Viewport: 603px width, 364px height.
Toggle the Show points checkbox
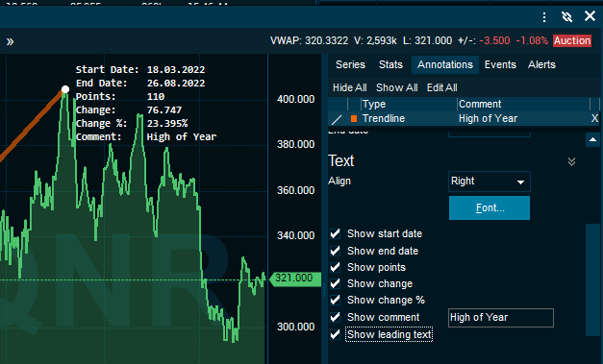[x=335, y=267]
